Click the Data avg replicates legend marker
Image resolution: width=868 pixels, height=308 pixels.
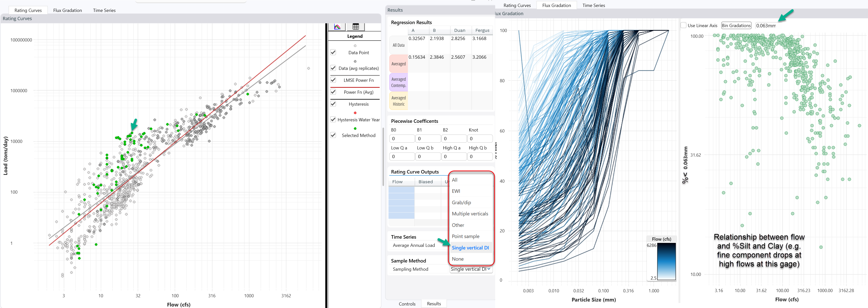355,61
